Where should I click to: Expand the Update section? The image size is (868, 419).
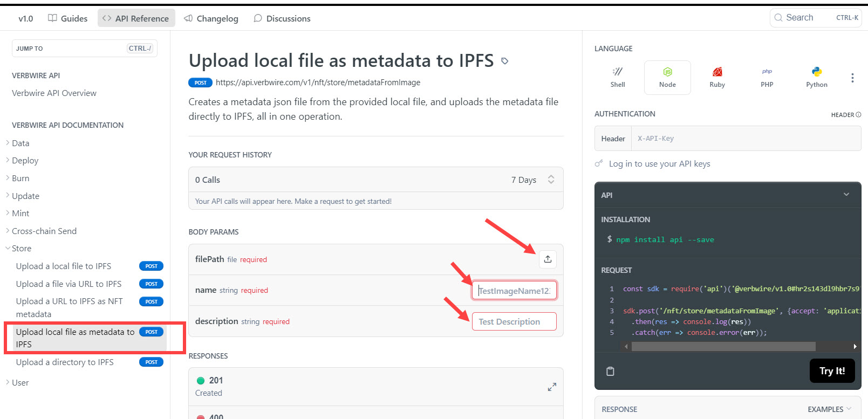(x=25, y=196)
